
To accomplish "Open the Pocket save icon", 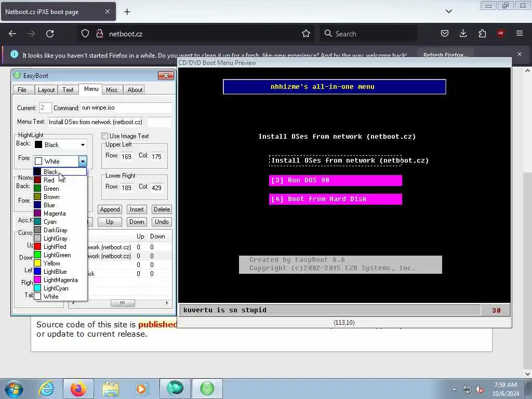I will pyautogui.click(x=445, y=33).
